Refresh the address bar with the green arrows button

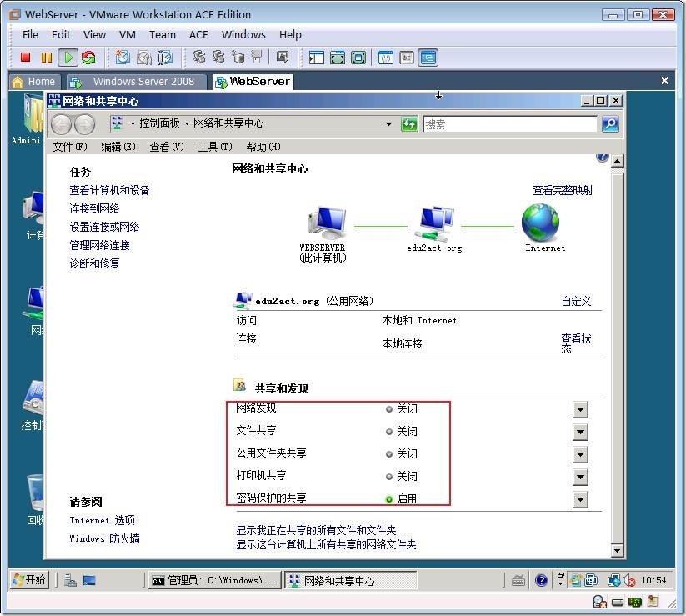409,124
